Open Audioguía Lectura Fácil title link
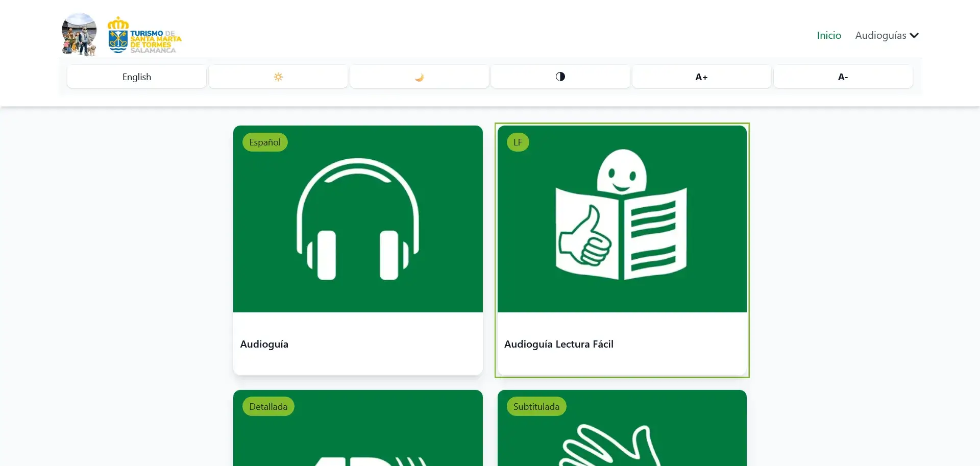The height and width of the screenshot is (466, 980). (558, 344)
